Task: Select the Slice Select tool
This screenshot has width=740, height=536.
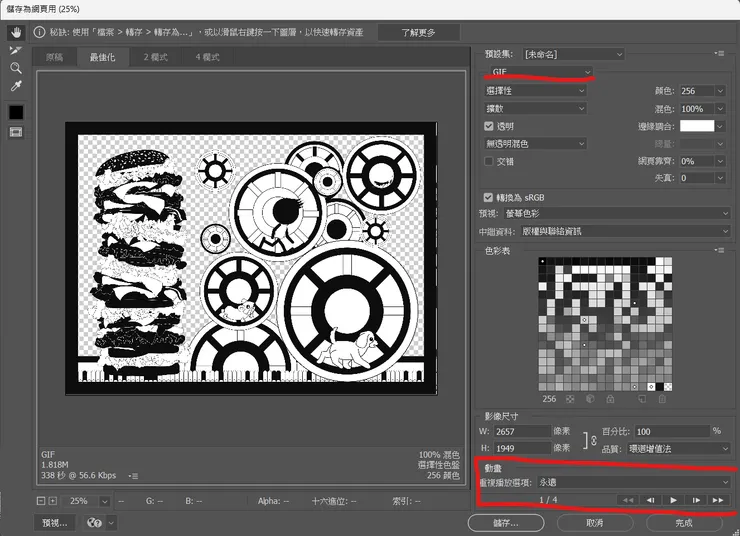Action: pos(16,50)
